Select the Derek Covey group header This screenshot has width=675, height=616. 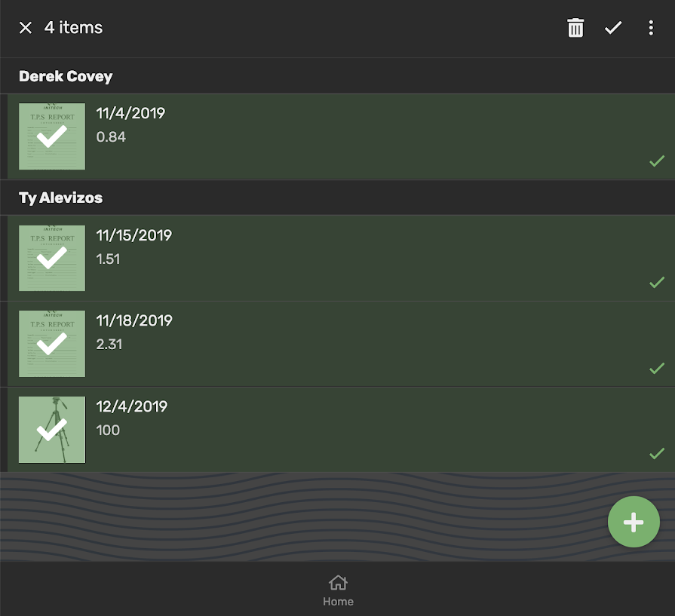pyautogui.click(x=338, y=76)
